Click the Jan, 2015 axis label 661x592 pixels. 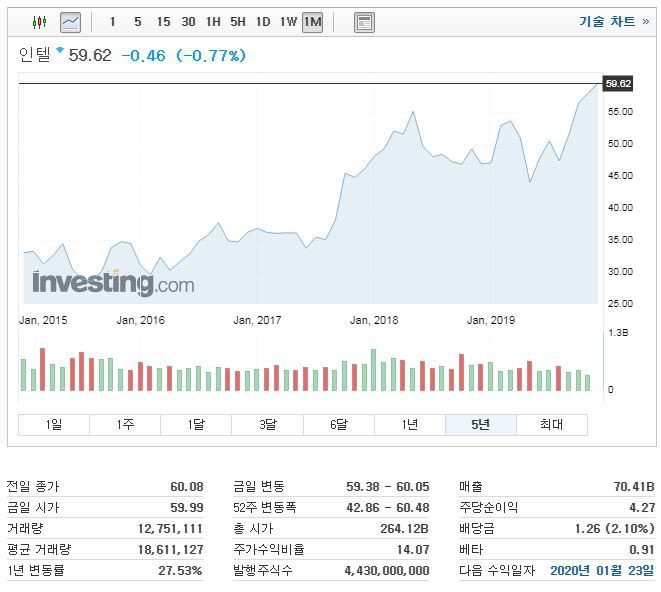tap(43, 320)
